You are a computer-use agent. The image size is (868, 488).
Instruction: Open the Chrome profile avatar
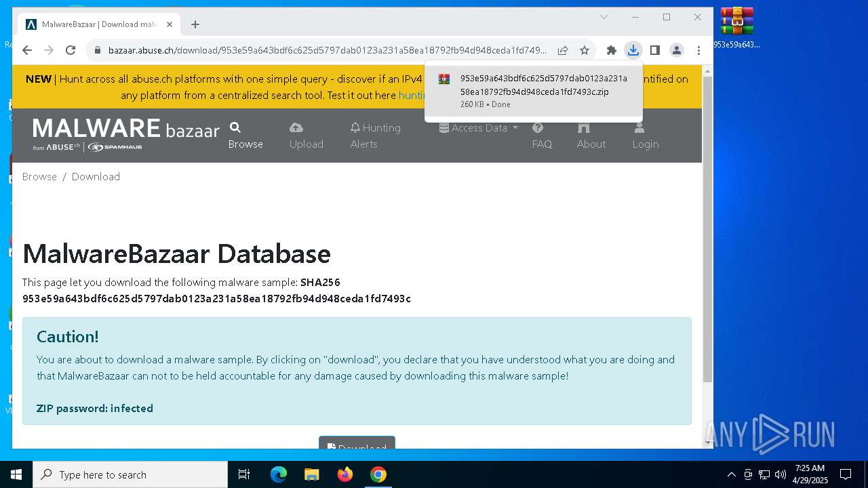(677, 50)
